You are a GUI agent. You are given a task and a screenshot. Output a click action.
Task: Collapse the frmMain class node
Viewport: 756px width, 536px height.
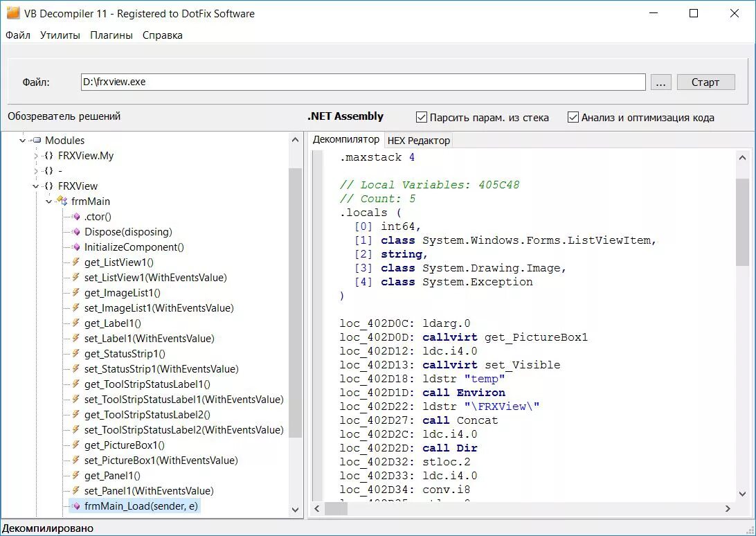[48, 202]
